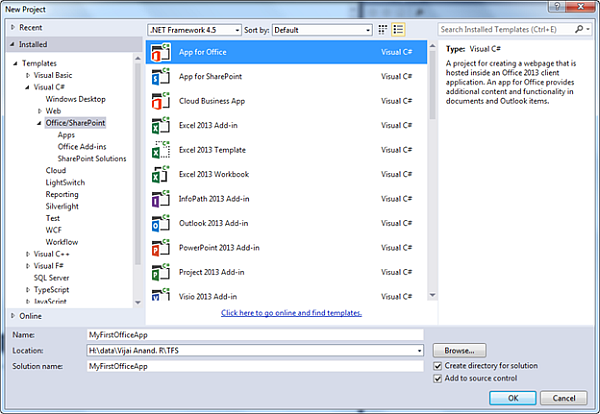This screenshot has width=600, height=414.
Task: Click tree panel scrollbar up arrow
Action: 138,58
